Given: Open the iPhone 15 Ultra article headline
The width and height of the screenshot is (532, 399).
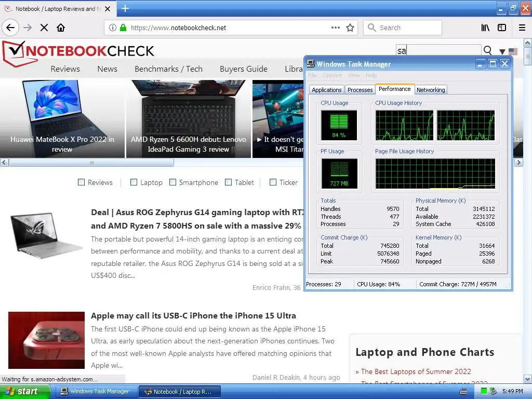Looking at the screenshot, I should coord(193,315).
